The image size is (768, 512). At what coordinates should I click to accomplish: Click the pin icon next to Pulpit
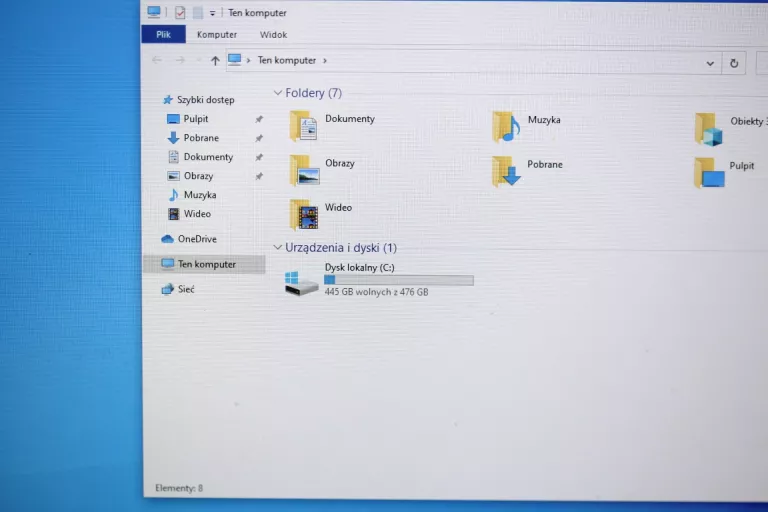pos(259,119)
